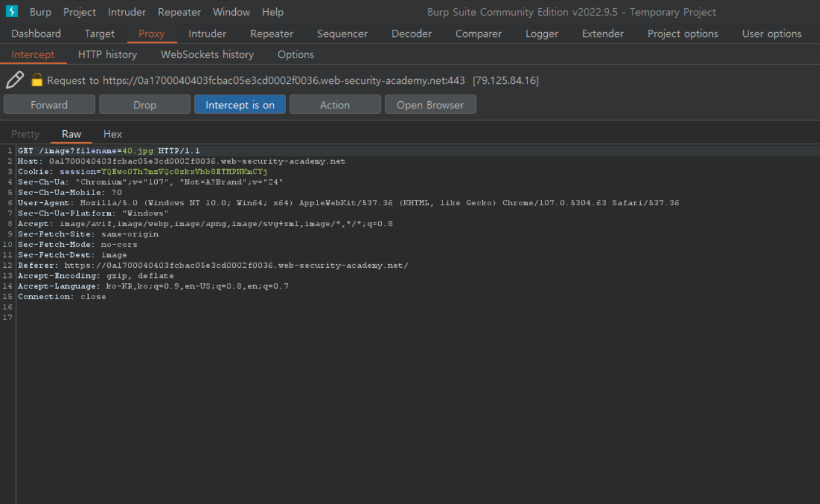
Task: Open the Project menu
Action: [x=79, y=12]
